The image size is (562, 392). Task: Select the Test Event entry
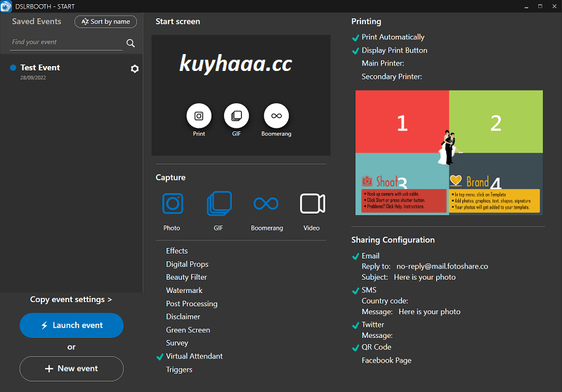click(72, 72)
